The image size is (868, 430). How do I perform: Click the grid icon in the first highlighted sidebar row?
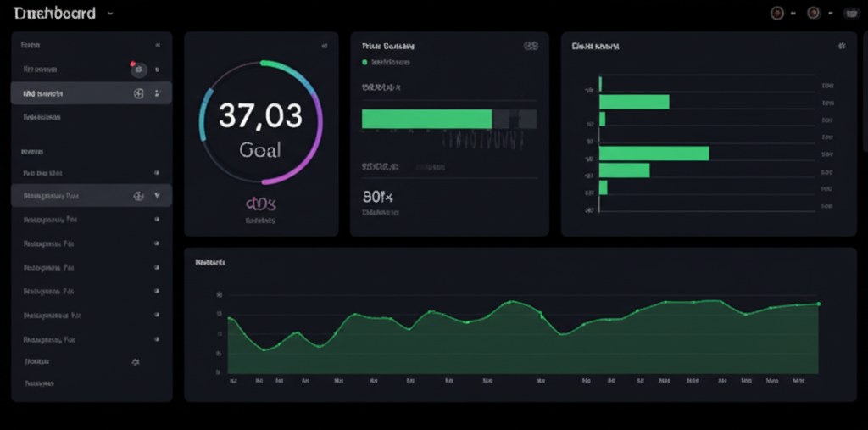[x=139, y=93]
